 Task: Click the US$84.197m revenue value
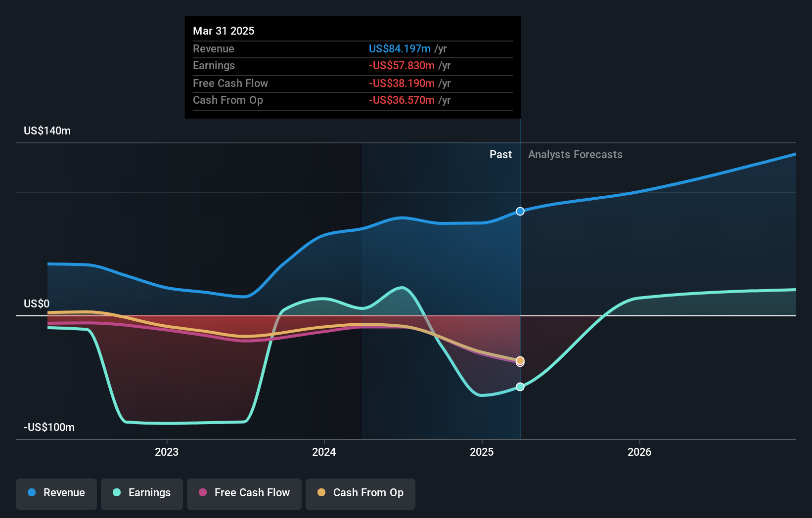[400, 48]
